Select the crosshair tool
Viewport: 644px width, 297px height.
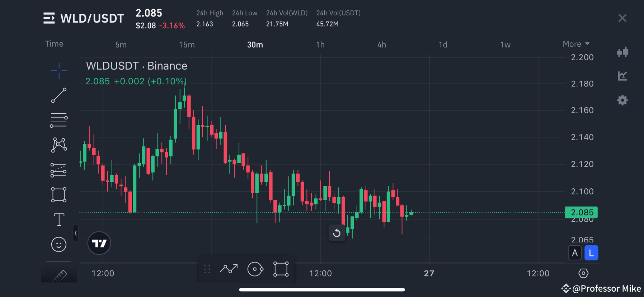tap(59, 71)
